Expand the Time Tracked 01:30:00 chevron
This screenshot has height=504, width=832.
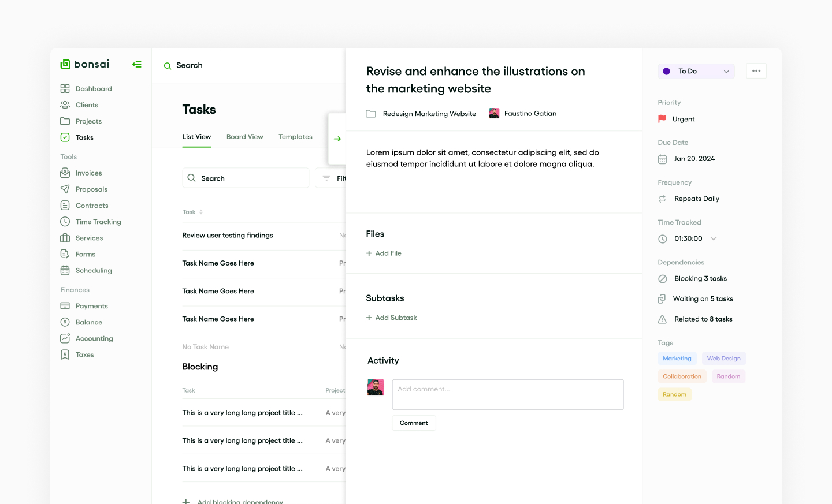tap(714, 238)
